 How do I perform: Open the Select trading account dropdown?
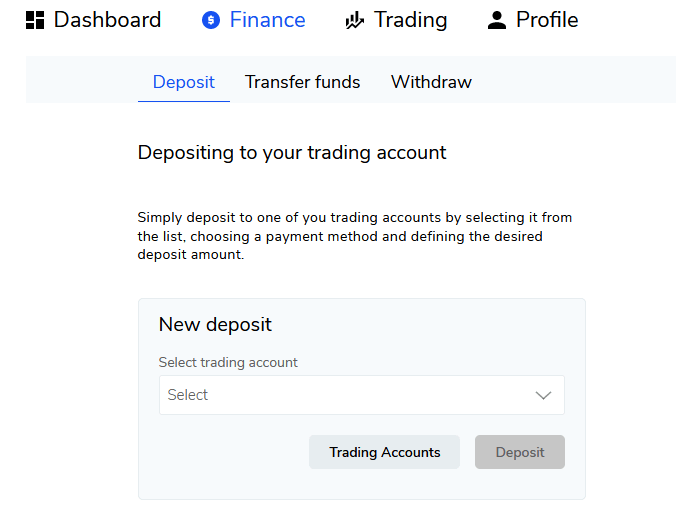click(362, 395)
